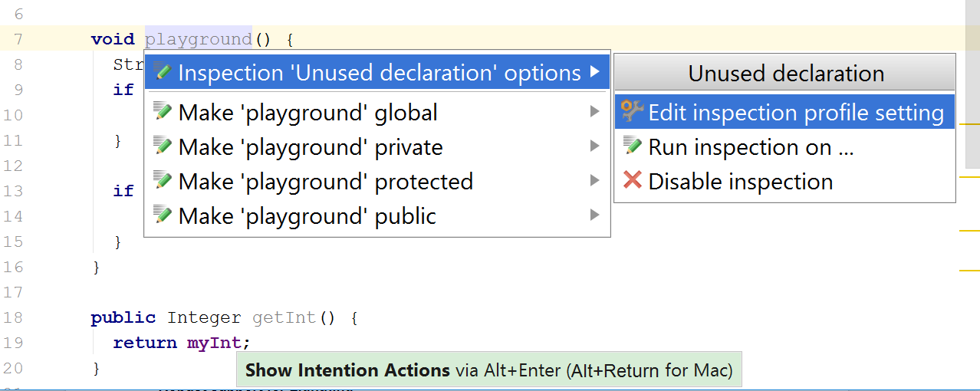Click the getInt method name in code

point(284,317)
